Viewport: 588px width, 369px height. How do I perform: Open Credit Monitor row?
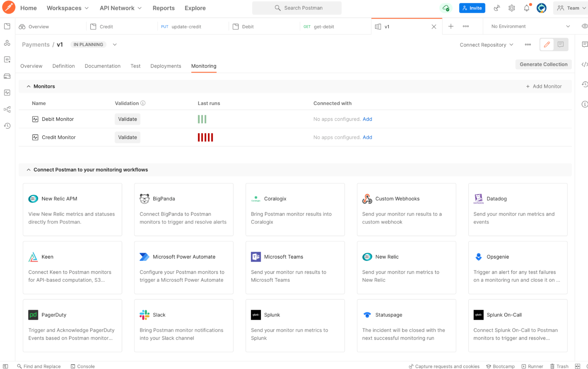tap(295, 137)
